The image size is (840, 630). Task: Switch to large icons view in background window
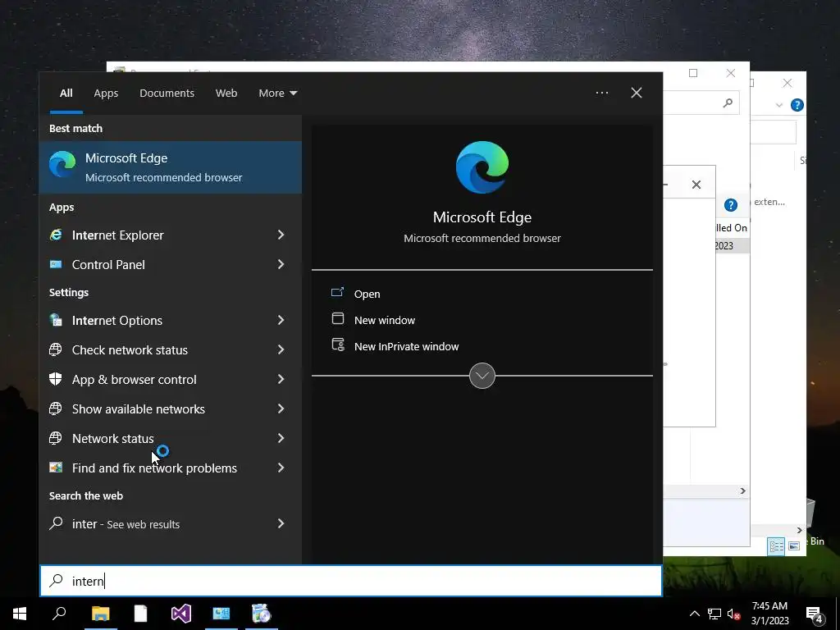point(794,546)
